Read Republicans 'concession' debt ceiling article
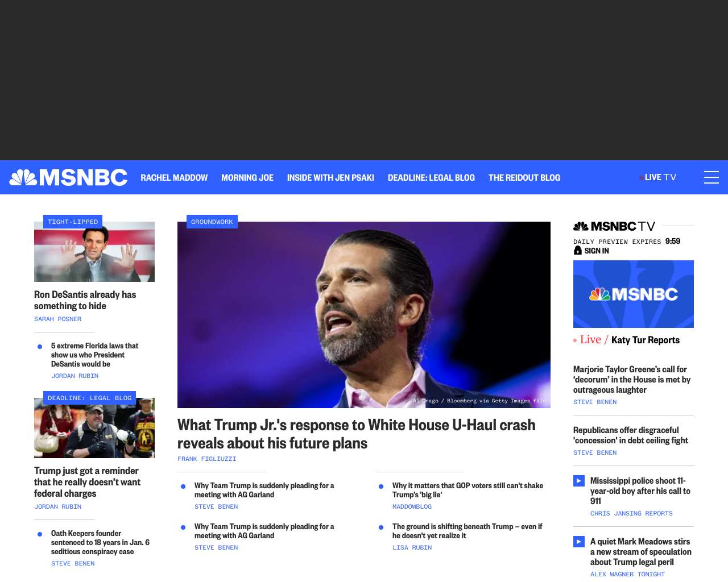Image resolution: width=728 pixels, height=582 pixels. tap(631, 435)
